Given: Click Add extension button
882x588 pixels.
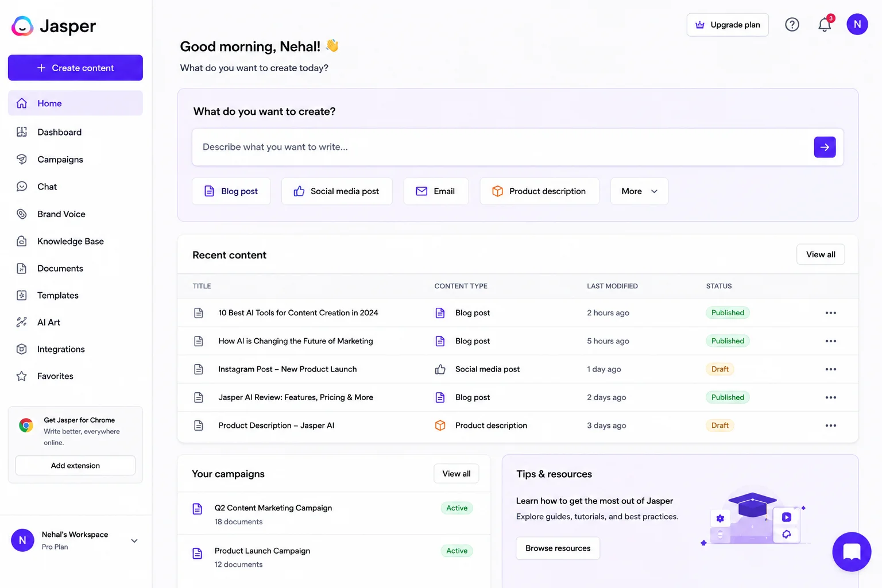Looking at the screenshot, I should coord(75,466).
